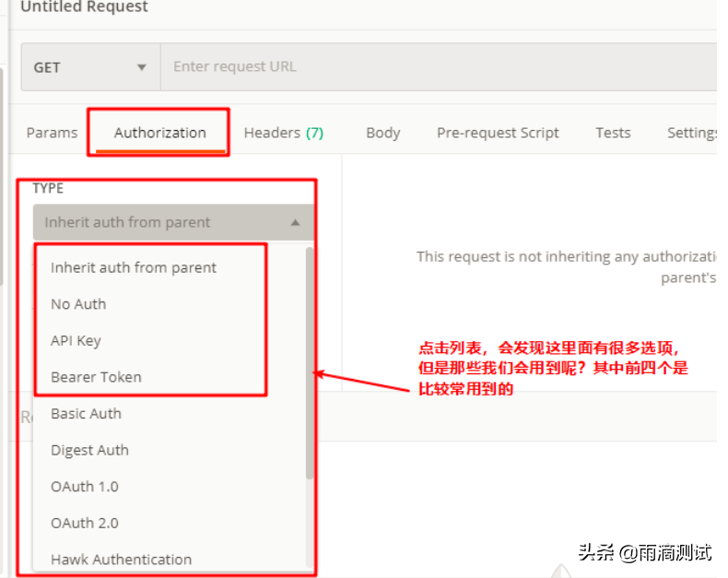Switch to the Params tab
Screen dimensions: 728x578
coord(52,133)
